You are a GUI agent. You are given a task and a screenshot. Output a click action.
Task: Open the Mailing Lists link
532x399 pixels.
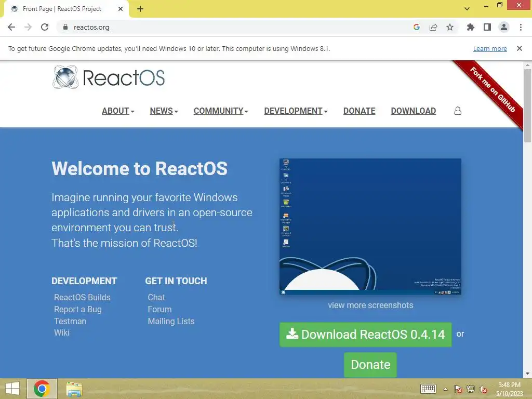point(171,321)
